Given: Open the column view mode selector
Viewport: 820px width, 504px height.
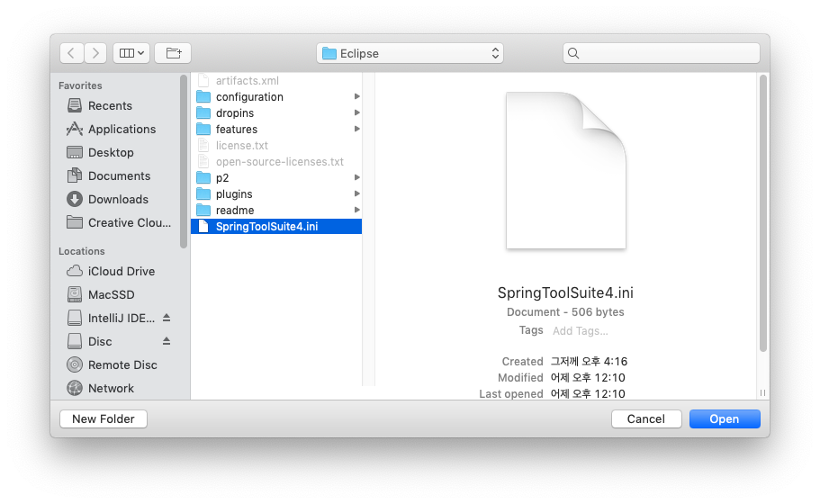Looking at the screenshot, I should (131, 53).
